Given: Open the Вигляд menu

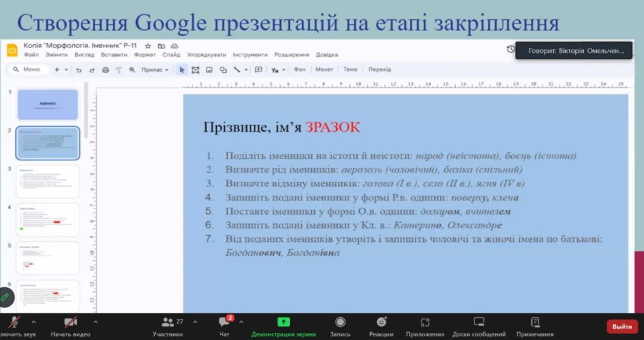Looking at the screenshot, I should pos(84,54).
